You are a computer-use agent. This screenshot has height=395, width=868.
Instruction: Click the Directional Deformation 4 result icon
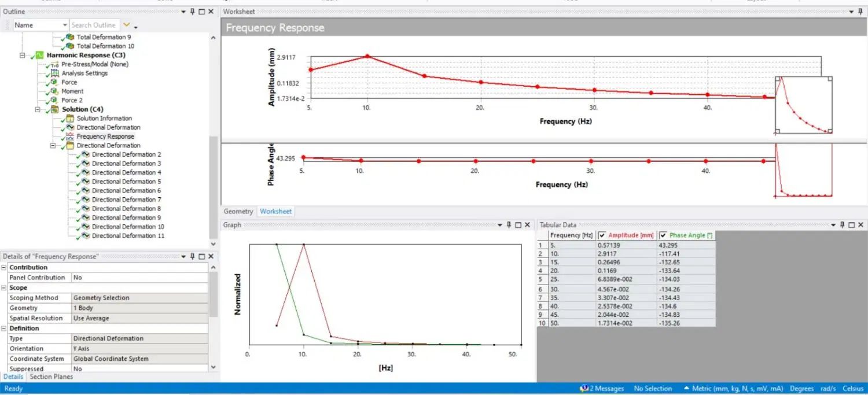85,172
